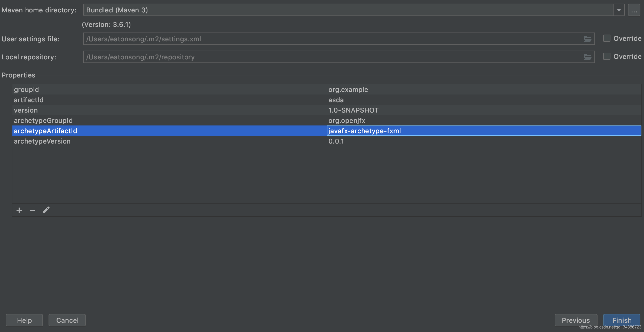Click the javafx-archetype-fxml value field
644x332 pixels.
pyautogui.click(x=483, y=131)
